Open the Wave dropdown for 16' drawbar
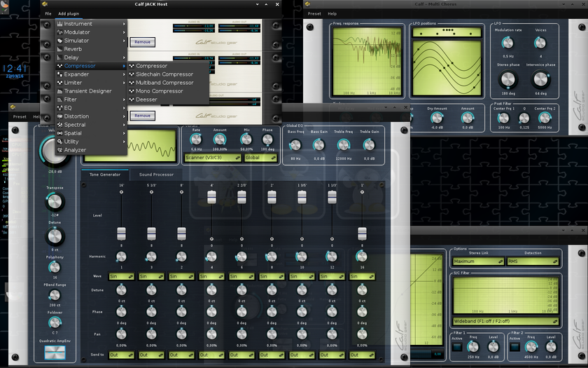588x368 pixels. pyautogui.click(x=121, y=276)
